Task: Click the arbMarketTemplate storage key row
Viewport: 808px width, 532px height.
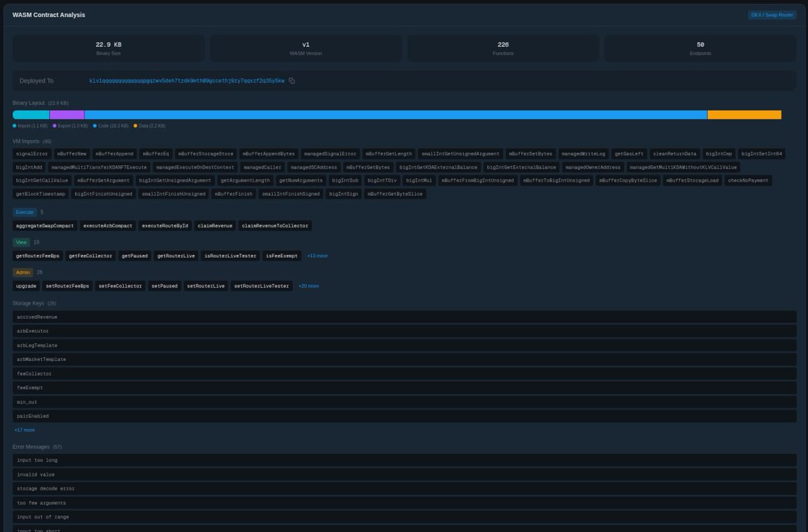Action: click(x=404, y=360)
